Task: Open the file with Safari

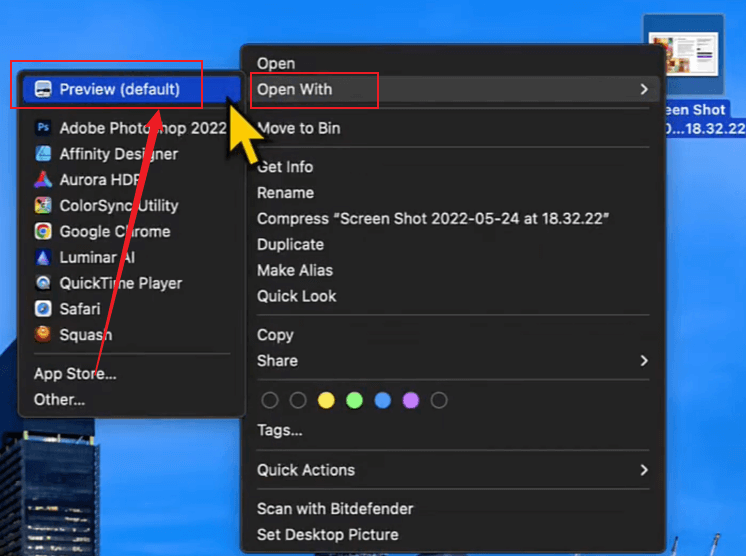Action: tap(132, 309)
